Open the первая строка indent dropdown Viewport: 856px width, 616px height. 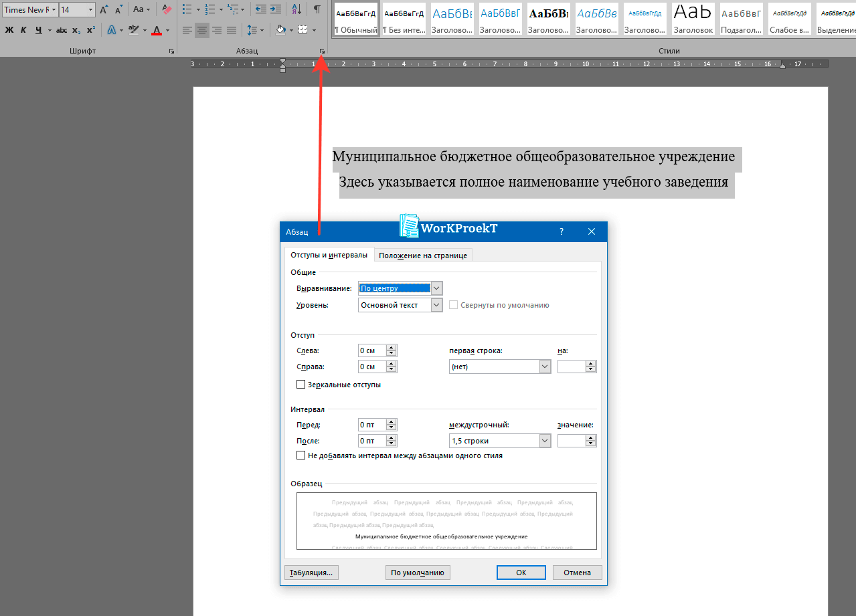544,367
